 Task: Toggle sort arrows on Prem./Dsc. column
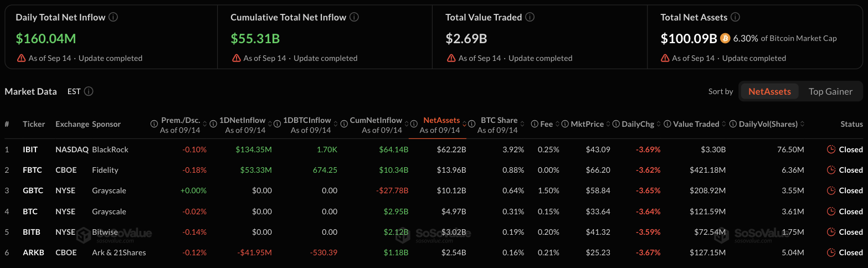coord(205,124)
